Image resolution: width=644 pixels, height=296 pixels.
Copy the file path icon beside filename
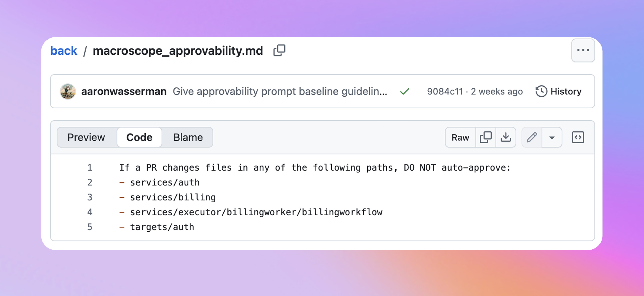(x=279, y=51)
